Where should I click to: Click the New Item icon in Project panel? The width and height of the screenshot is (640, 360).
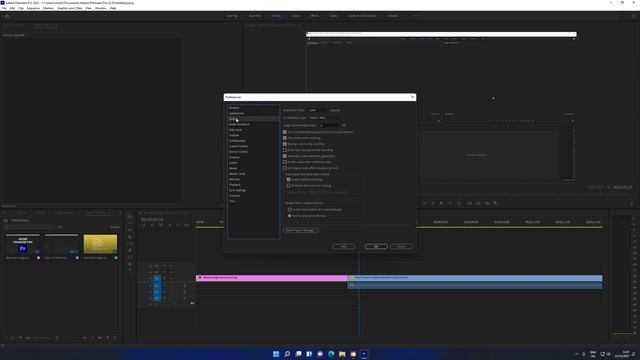click(108, 338)
